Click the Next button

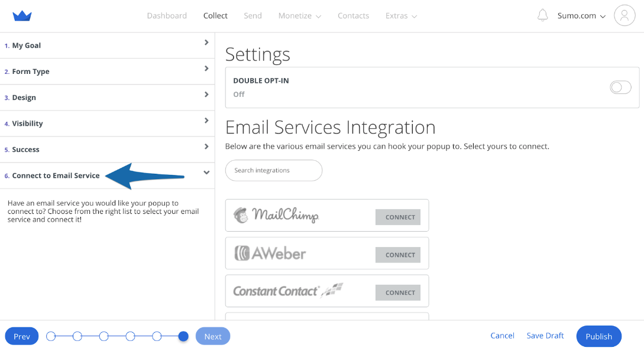tap(213, 336)
